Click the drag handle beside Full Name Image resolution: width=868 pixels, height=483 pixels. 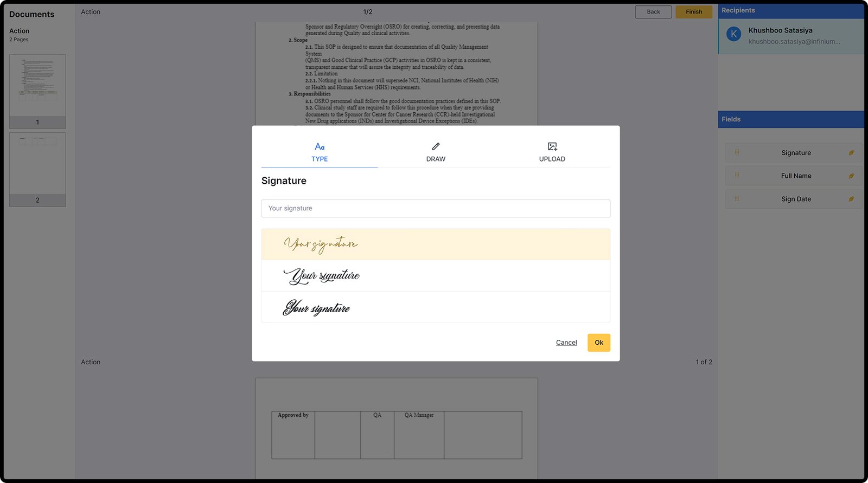point(737,176)
